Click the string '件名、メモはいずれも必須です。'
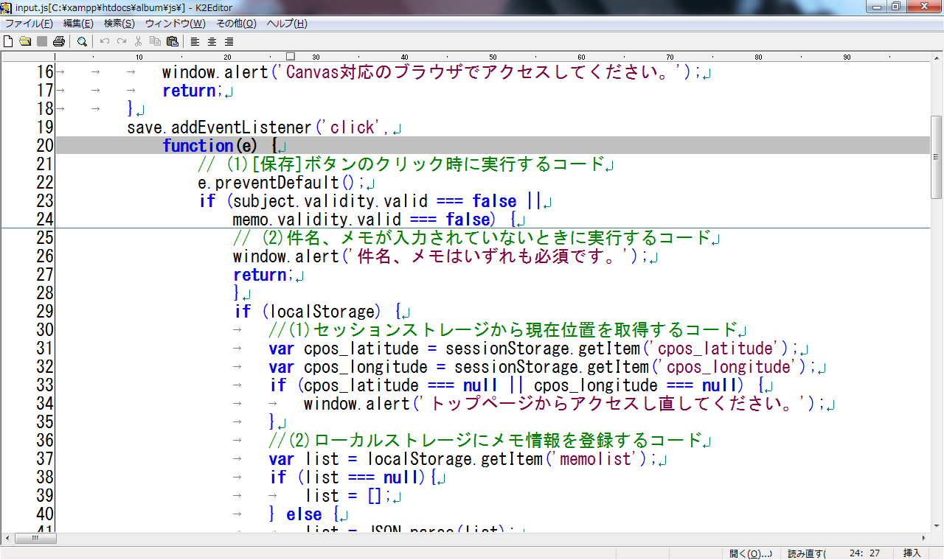Viewport: 944px width, 560px height. pos(488,256)
